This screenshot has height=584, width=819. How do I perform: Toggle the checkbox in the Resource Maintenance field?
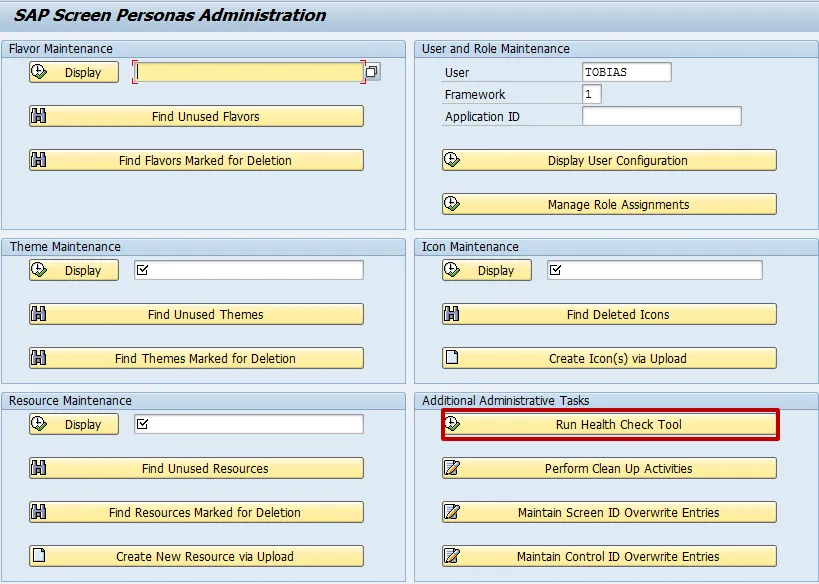pos(142,424)
